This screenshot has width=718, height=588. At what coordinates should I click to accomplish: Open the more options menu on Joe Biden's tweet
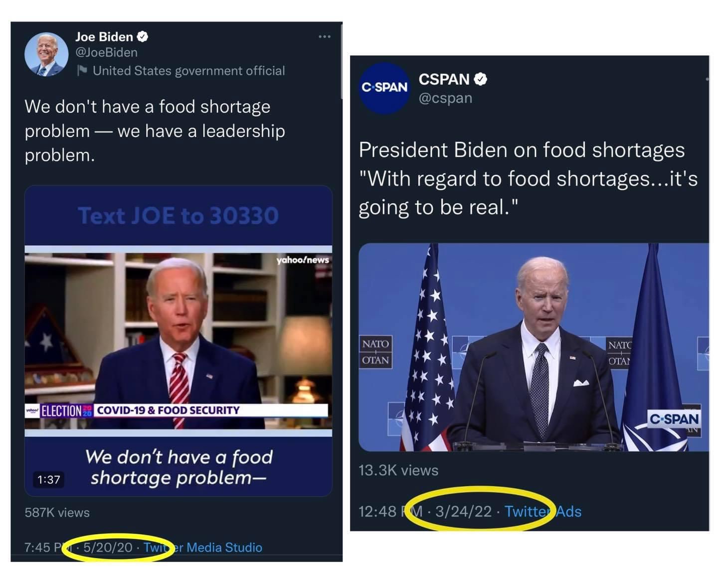(x=324, y=36)
